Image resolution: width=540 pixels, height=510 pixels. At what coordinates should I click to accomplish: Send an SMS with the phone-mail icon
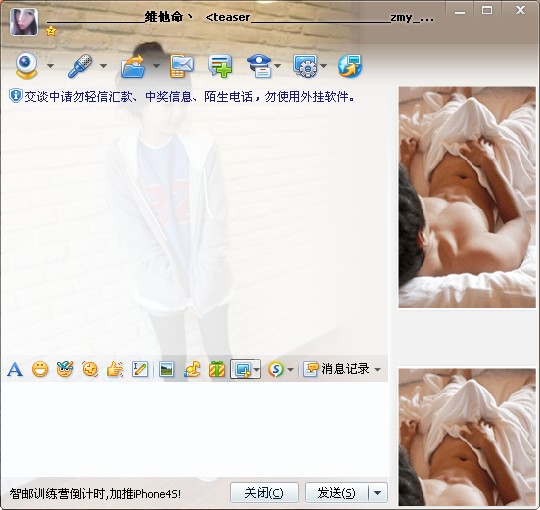tap(181, 66)
